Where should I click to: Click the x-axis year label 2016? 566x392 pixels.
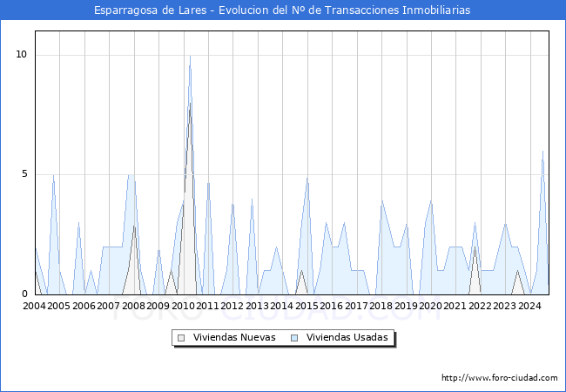tap(332, 306)
